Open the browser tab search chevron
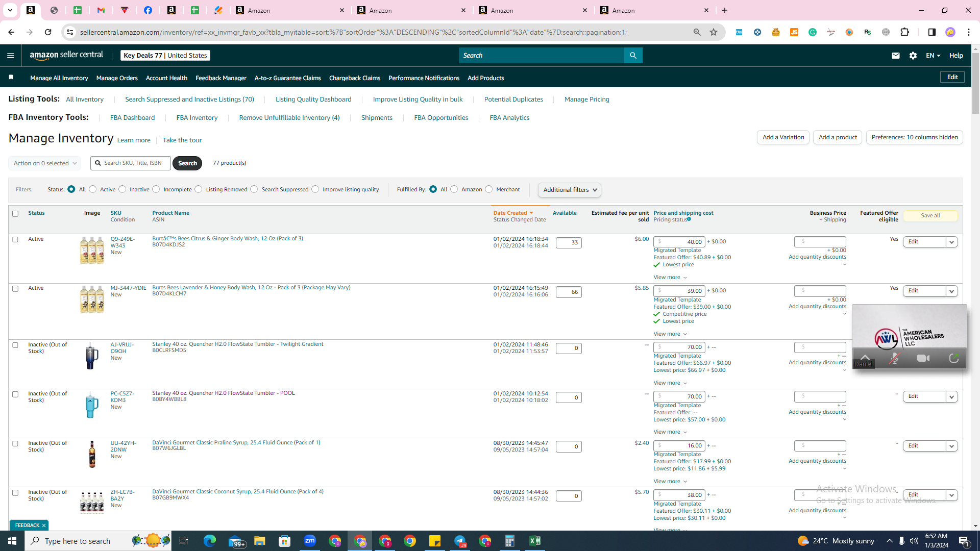 coord(10,10)
